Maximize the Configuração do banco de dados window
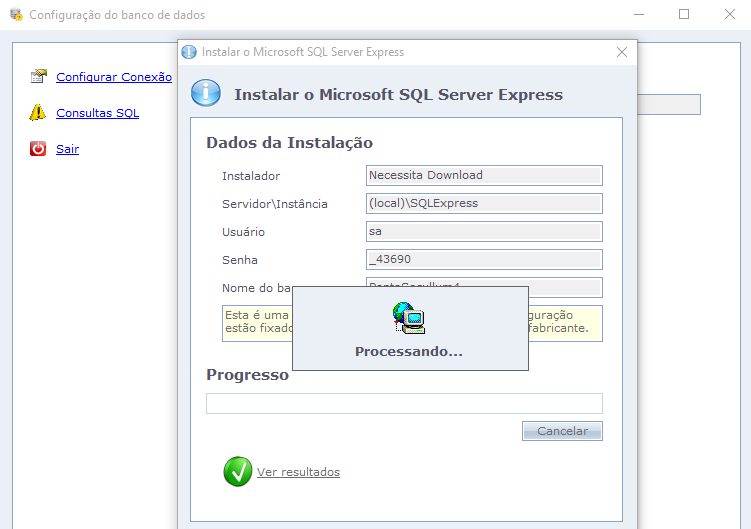This screenshot has width=751, height=529. (684, 15)
